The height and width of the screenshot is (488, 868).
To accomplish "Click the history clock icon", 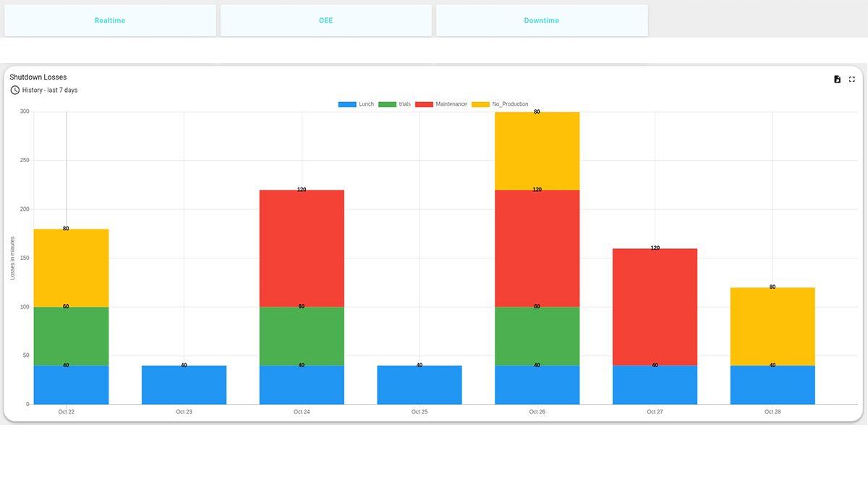I will (15, 91).
